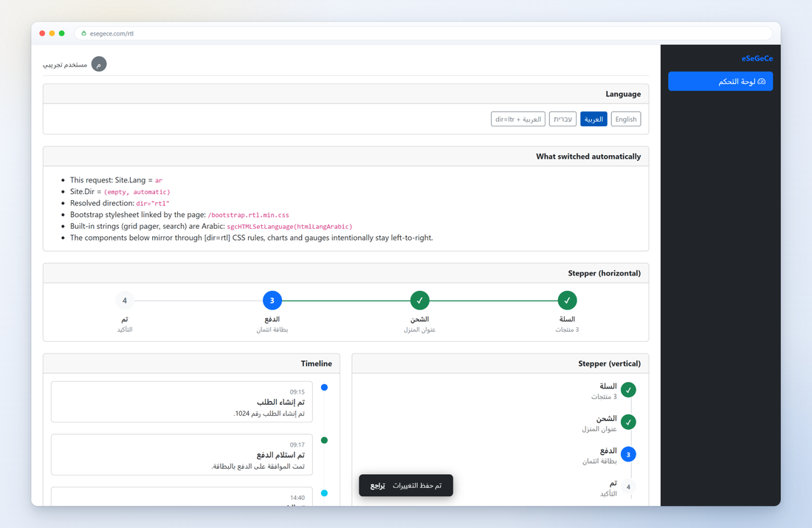Click the red close window button
This screenshot has height=528, width=812.
42,33
